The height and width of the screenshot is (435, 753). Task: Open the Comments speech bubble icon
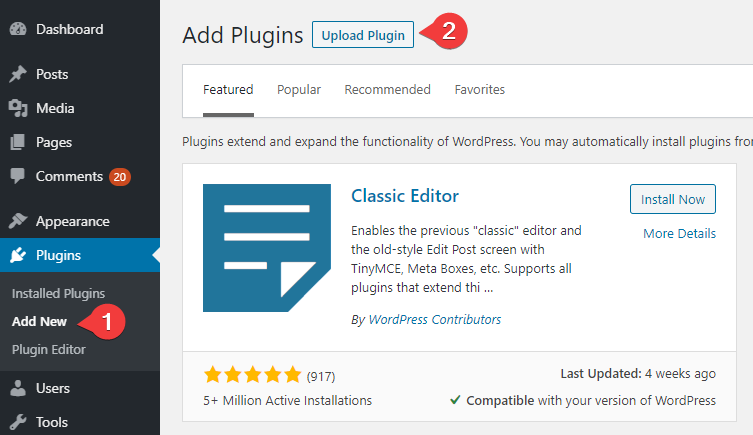pyautogui.click(x=18, y=176)
